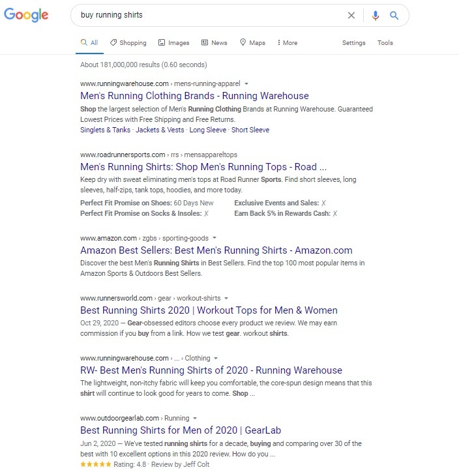The height and width of the screenshot is (476, 459).
Task: Switch to the Maps tab
Action: [x=252, y=43]
